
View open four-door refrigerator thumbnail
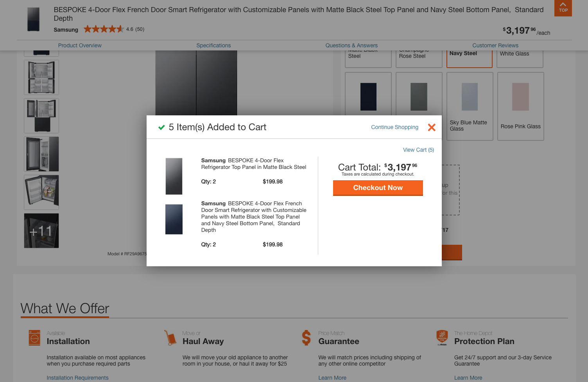(41, 77)
